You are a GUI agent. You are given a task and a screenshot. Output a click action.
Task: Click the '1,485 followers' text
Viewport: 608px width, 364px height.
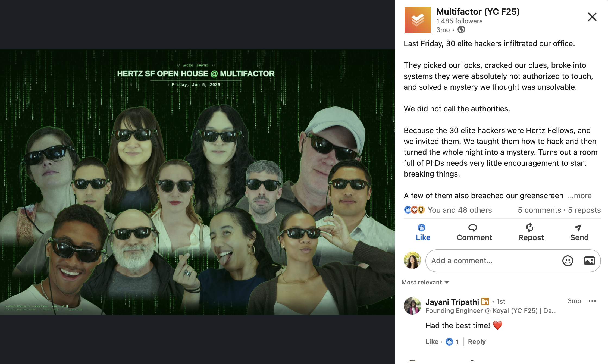click(459, 21)
